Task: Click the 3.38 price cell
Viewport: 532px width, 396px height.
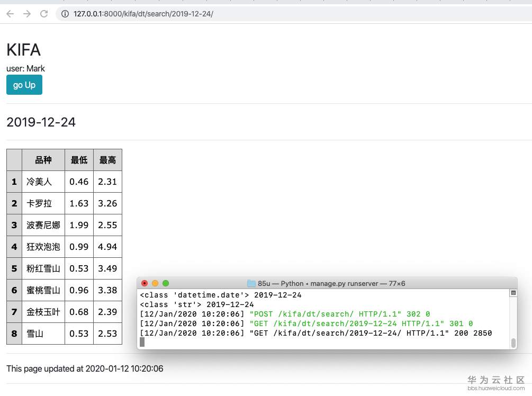Action: coord(107,290)
